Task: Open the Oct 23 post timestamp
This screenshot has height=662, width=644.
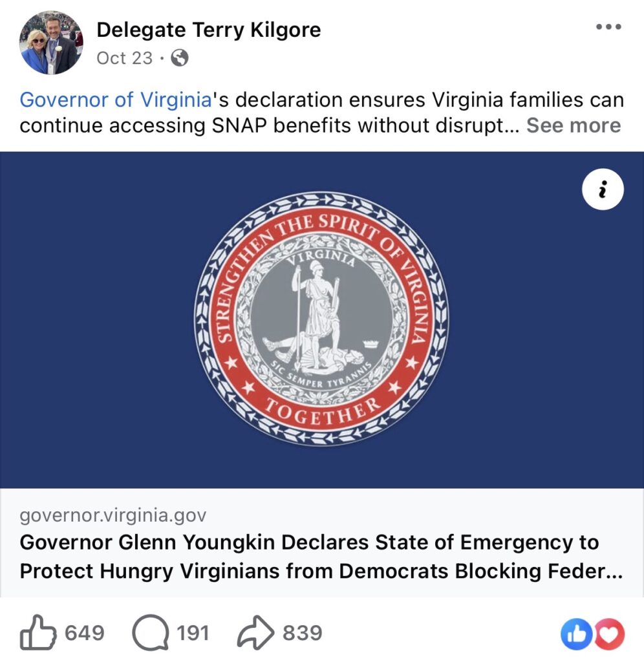Action: pyautogui.click(x=125, y=58)
